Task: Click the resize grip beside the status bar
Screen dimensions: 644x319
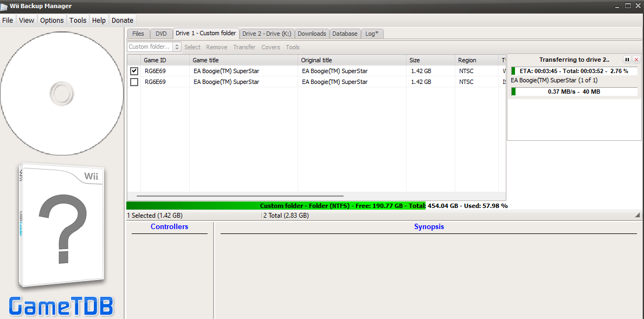Action: pyautogui.click(x=637, y=216)
